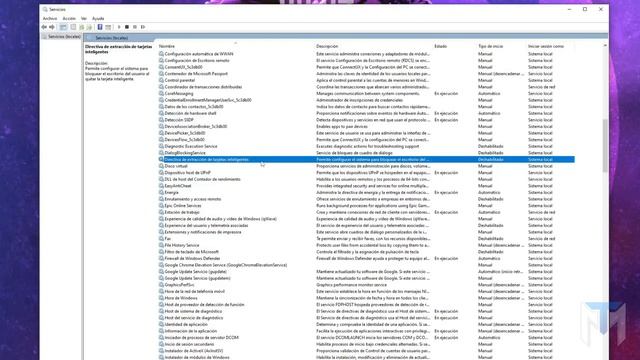This screenshot has height=360, width=640.
Task: Select Diagnostic Execution Service row
Action: (366, 146)
